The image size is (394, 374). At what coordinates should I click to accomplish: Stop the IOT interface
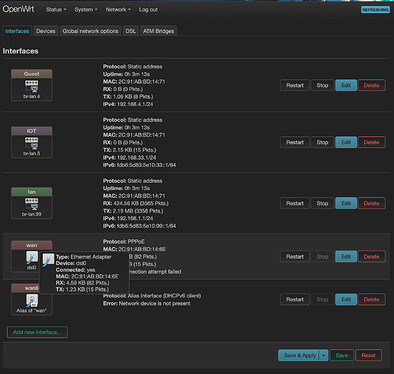pyautogui.click(x=322, y=142)
